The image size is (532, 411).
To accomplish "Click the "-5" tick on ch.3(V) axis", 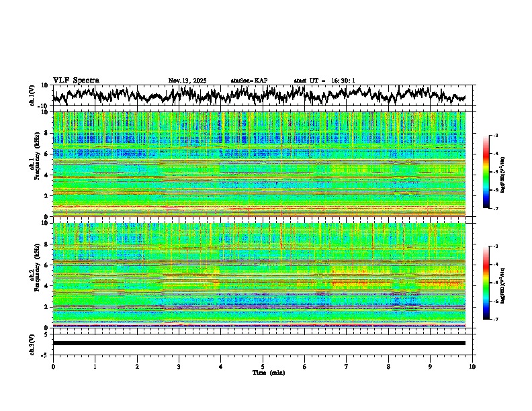I will (46, 355).
